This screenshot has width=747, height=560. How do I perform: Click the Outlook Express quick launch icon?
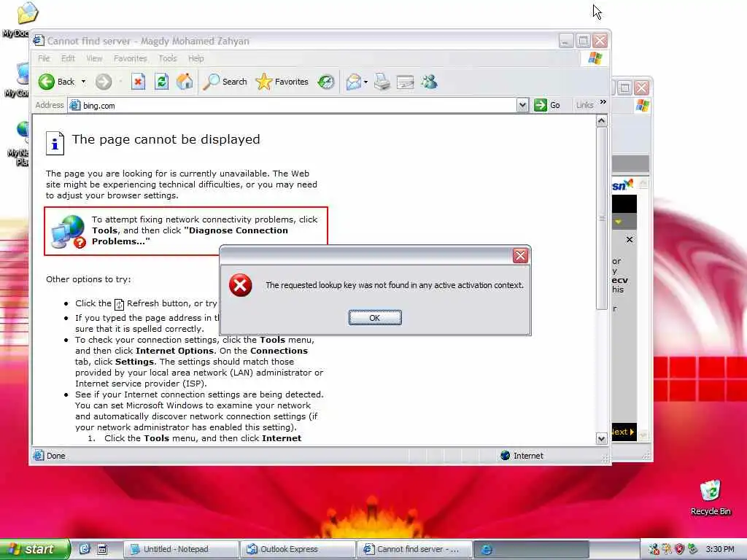pos(85,549)
